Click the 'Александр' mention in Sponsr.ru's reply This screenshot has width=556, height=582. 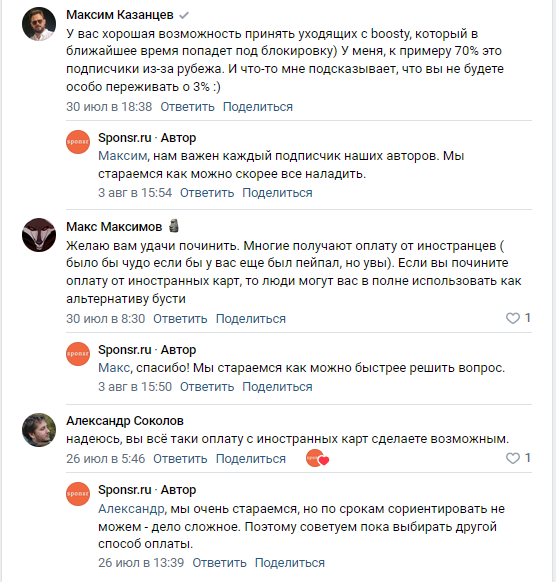pyautogui.click(x=131, y=509)
